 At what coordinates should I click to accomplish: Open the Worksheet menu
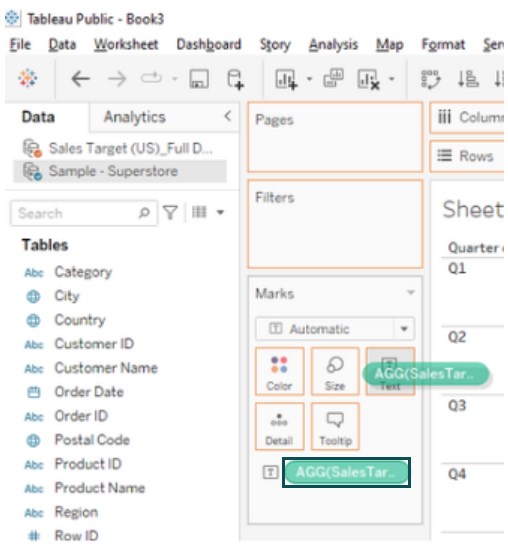click(126, 45)
